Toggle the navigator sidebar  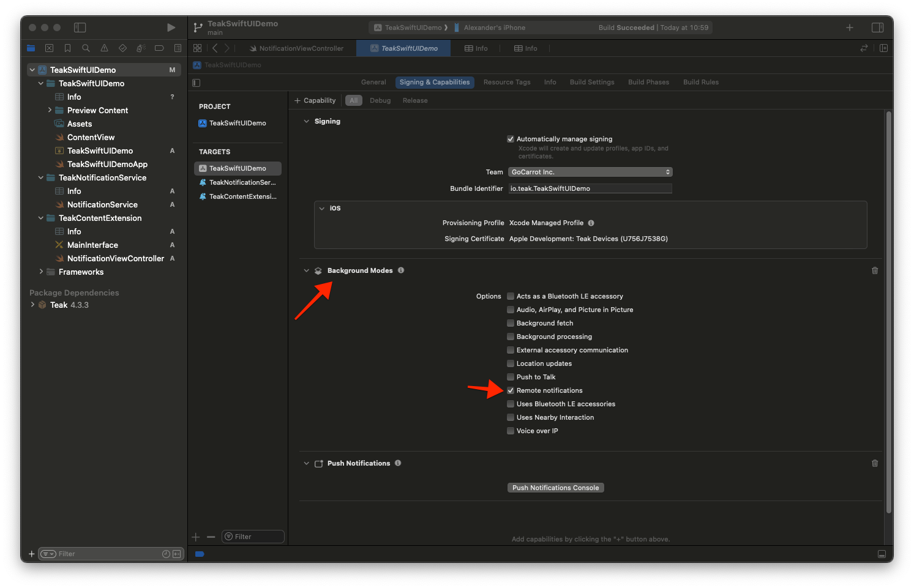tap(80, 28)
